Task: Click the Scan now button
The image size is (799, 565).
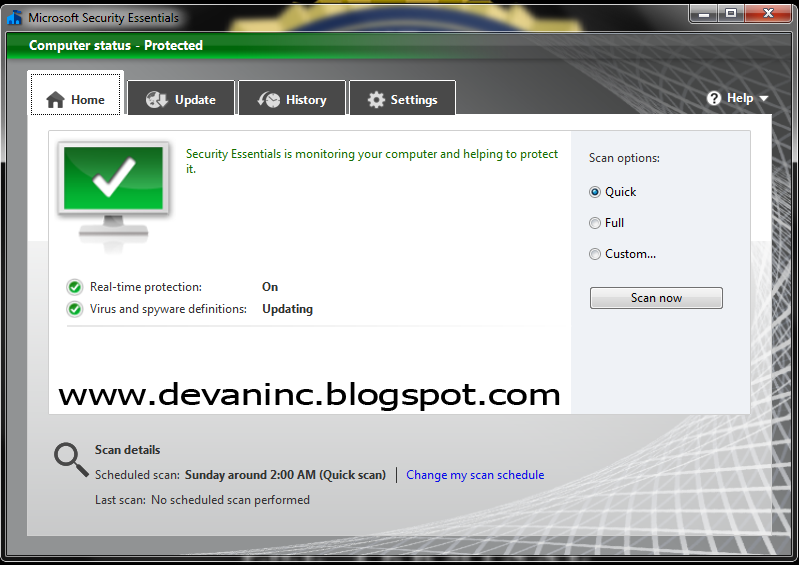Action: 656,298
